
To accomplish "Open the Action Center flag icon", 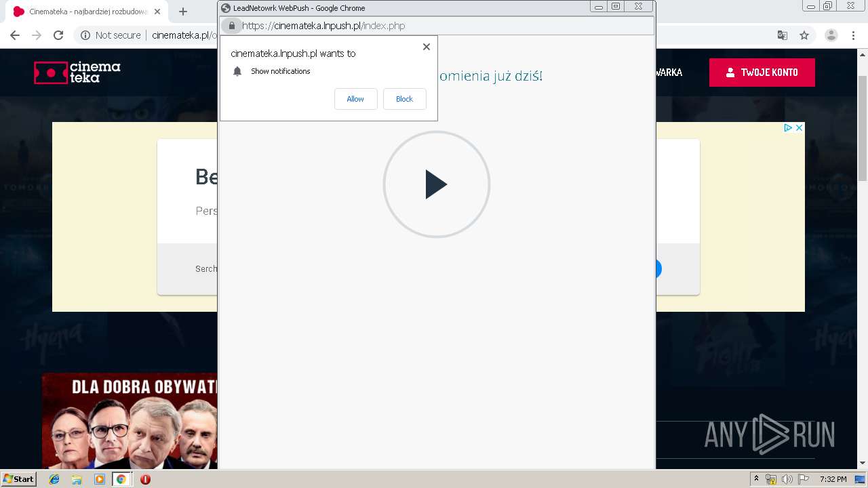I will [804, 479].
